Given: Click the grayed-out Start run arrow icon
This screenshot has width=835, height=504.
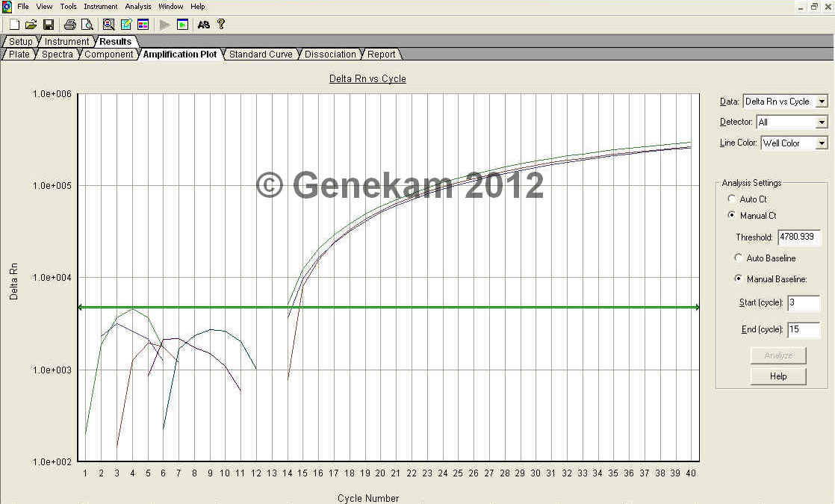Looking at the screenshot, I should pyautogui.click(x=165, y=25).
